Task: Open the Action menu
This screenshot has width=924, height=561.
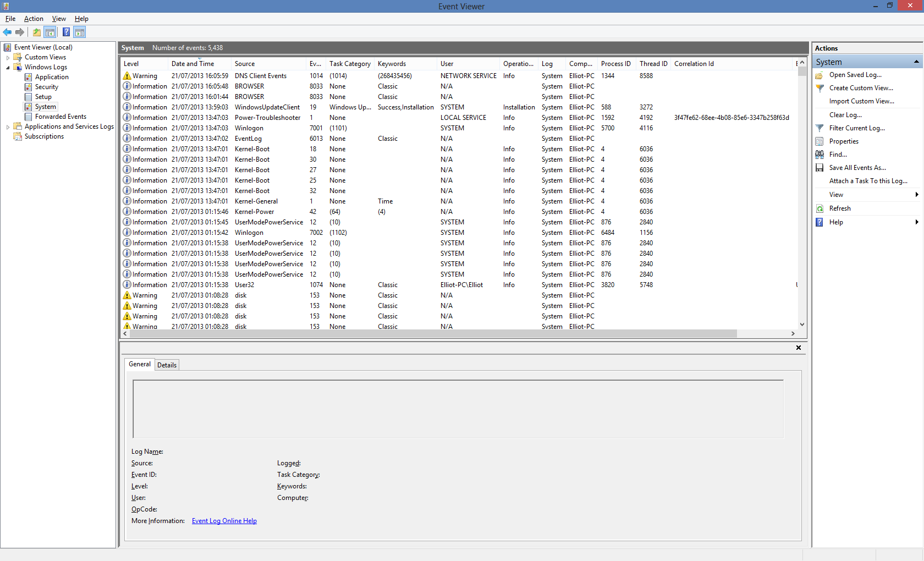Action: 34,19
